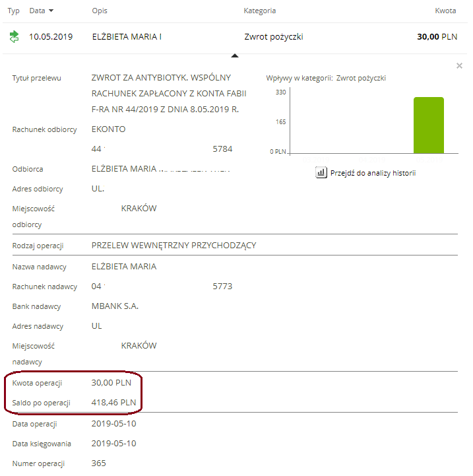The width and height of the screenshot is (473, 476).
Task: Click the "Zwrot pożyczki" category in transaction row
Action: coord(273,37)
